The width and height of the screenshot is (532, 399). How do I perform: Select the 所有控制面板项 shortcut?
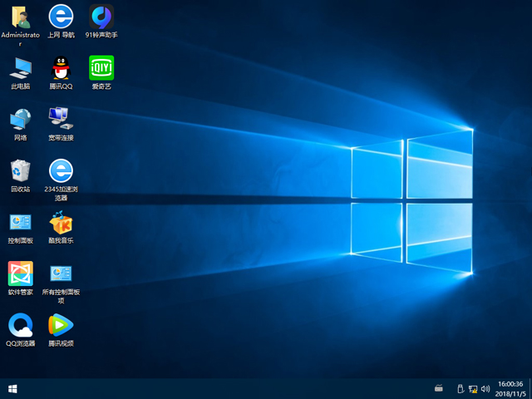pos(61,273)
